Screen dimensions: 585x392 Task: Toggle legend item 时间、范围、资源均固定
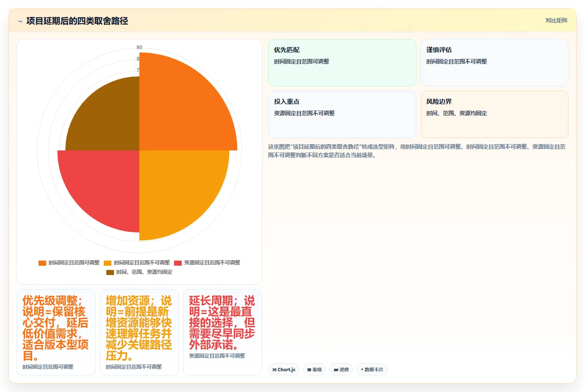click(x=139, y=272)
